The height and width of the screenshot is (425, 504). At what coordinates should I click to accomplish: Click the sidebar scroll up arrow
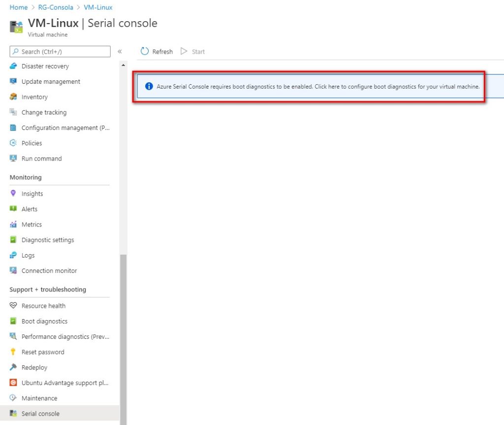click(123, 65)
